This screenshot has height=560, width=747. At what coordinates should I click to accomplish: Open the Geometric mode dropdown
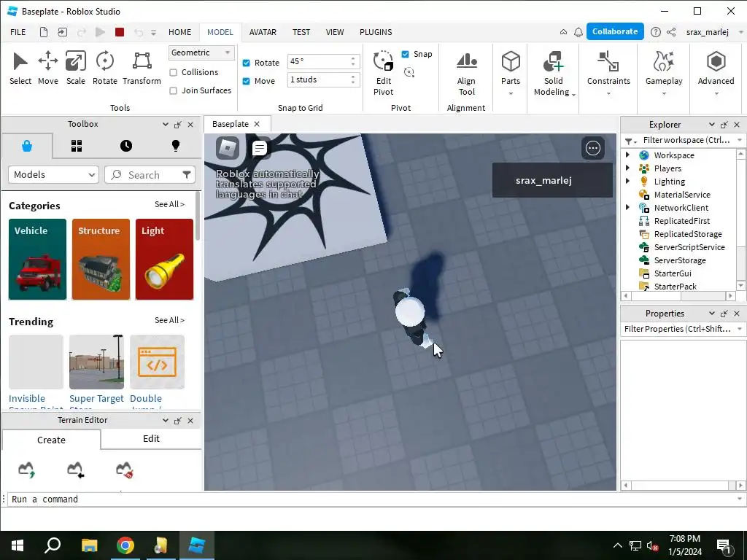(x=201, y=52)
